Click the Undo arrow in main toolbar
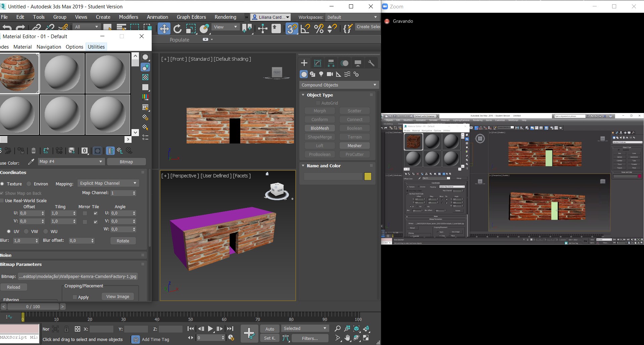Image resolution: width=644 pixels, height=345 pixels. (7, 27)
